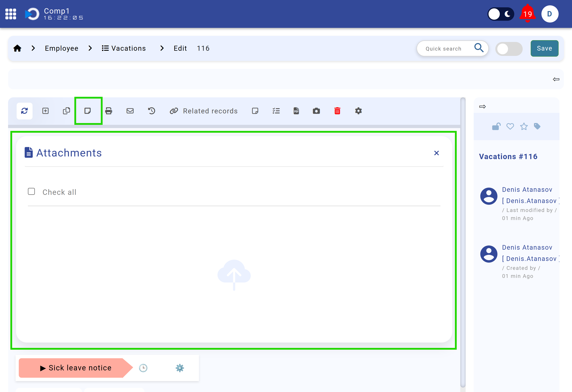
Task: Click the duplicate record icon
Action: point(66,111)
